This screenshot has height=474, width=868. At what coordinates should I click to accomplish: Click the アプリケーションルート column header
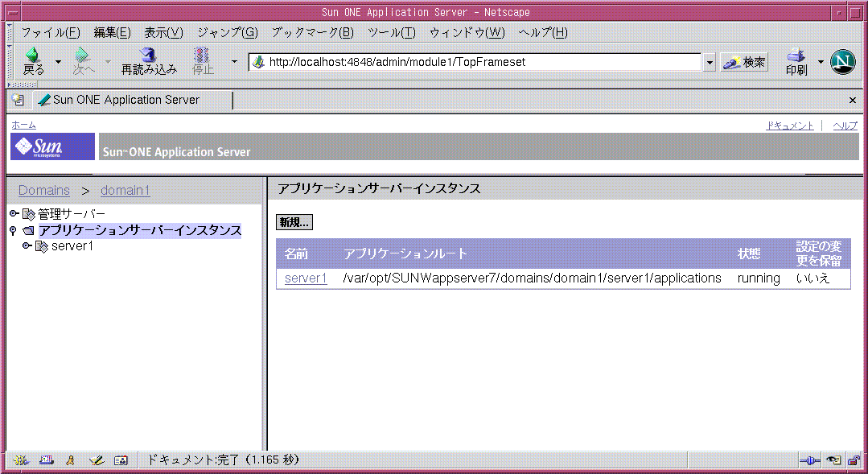coord(405,254)
